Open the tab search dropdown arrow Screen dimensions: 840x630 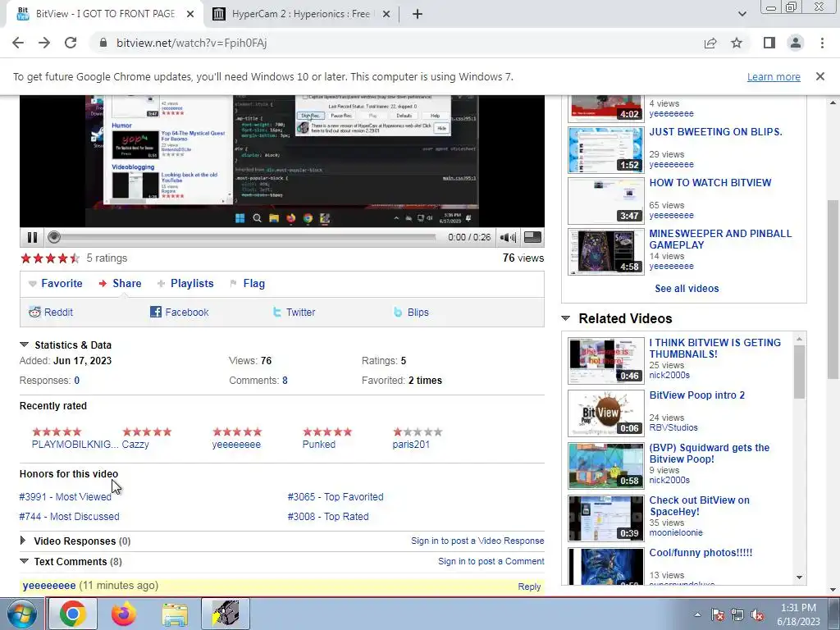point(742,14)
